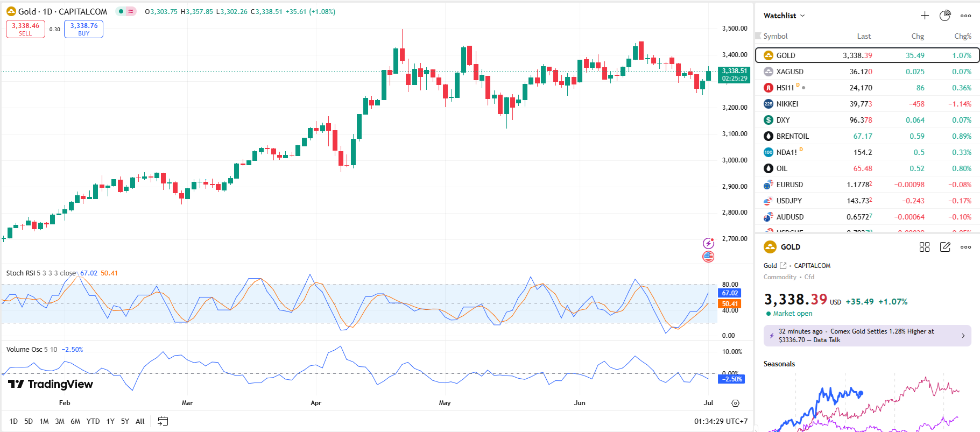Click the US flag economic event icon
The image size is (980, 432).
click(708, 257)
